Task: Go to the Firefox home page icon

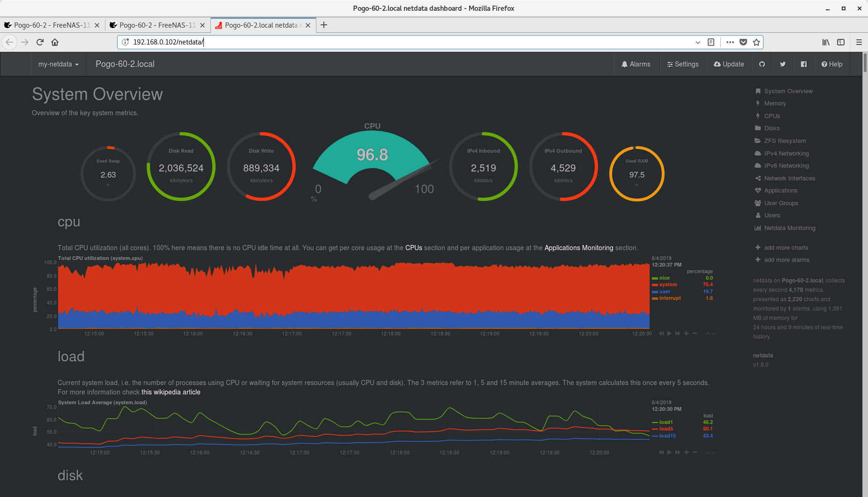Action: click(55, 42)
